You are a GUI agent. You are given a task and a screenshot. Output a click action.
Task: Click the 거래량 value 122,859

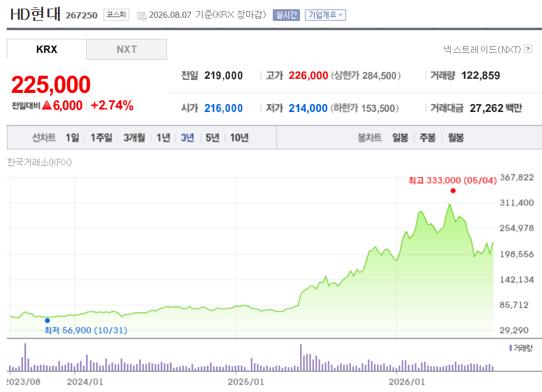pyautogui.click(x=480, y=75)
